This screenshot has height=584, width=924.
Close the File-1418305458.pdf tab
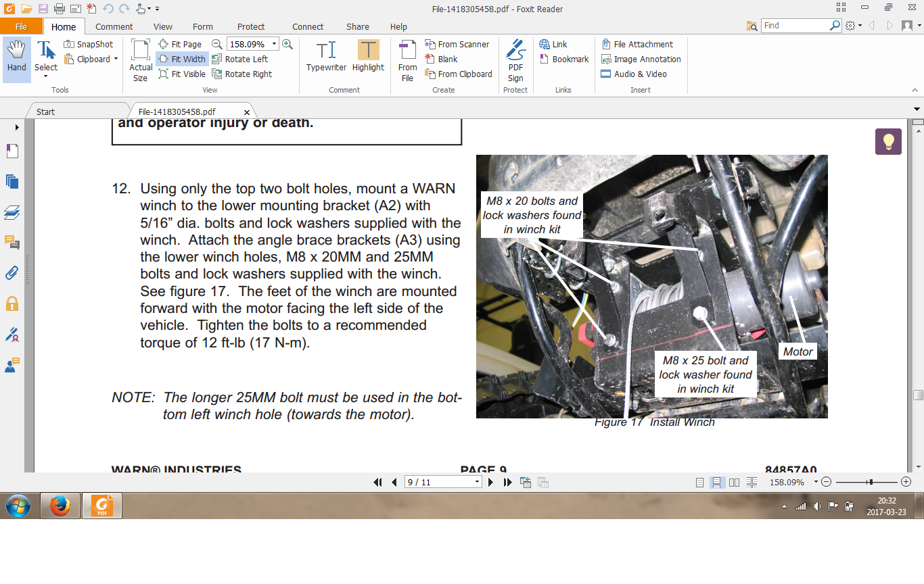246,112
